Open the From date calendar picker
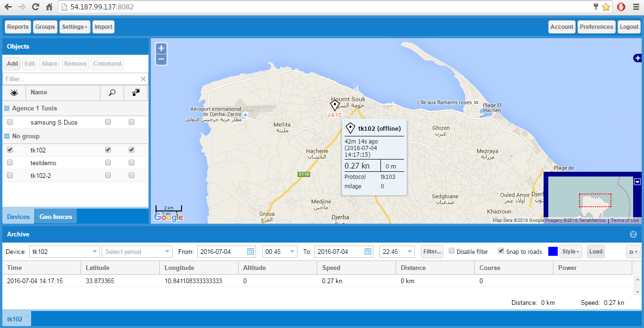This screenshot has height=328, width=644. (x=251, y=252)
